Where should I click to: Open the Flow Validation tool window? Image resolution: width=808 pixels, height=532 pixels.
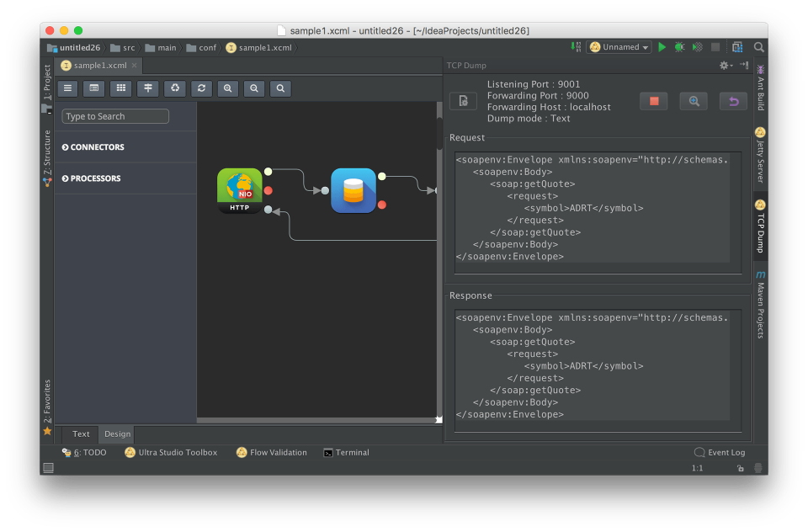coord(272,453)
